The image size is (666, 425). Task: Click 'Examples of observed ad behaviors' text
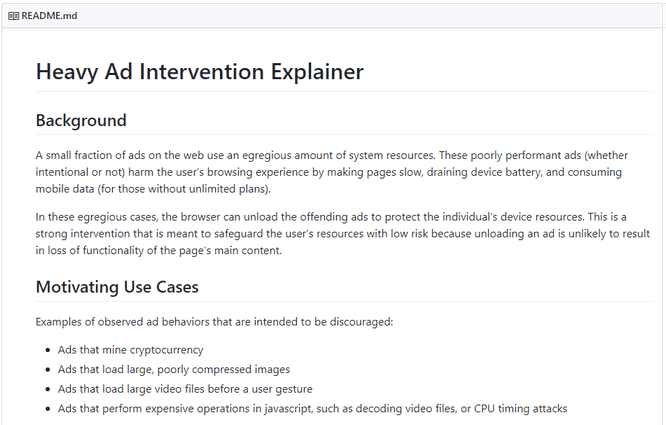(214, 322)
